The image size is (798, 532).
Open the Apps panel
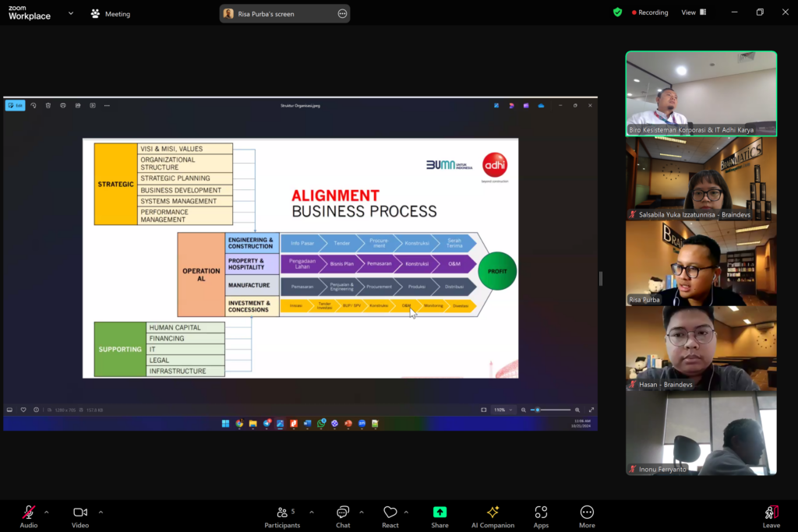[x=541, y=513]
